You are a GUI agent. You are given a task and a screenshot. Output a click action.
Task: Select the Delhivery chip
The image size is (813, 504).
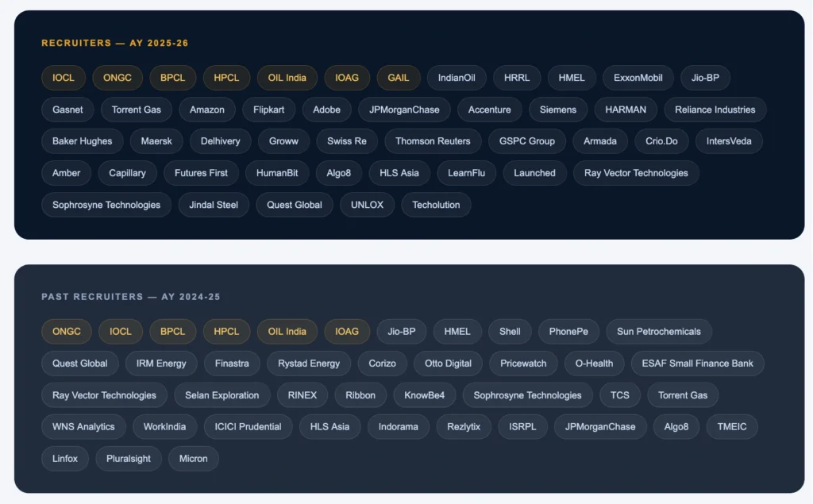pyautogui.click(x=221, y=141)
